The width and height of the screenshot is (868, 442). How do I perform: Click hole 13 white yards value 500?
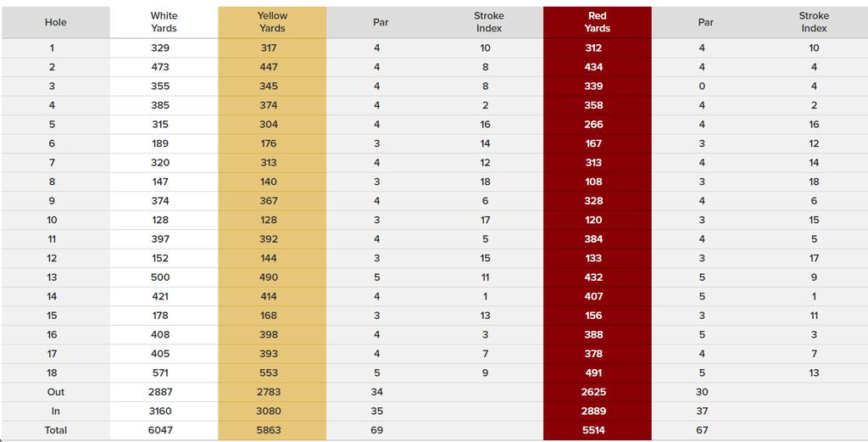pos(160,277)
